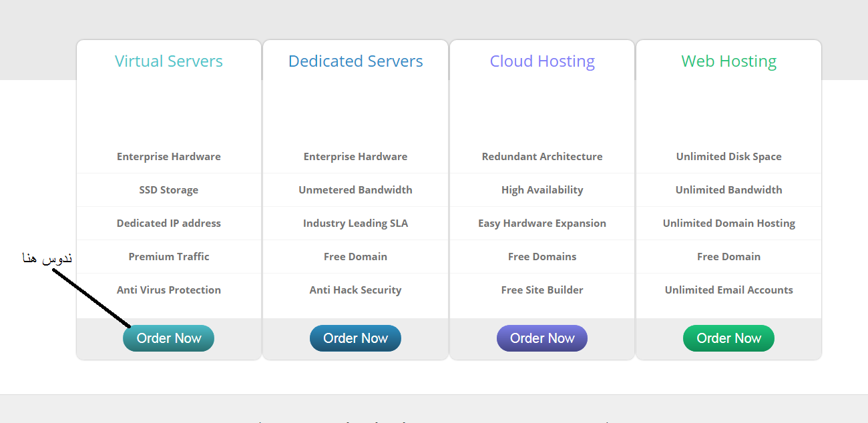The width and height of the screenshot is (868, 423).
Task: Select the Easy Hardware Expansion row
Action: click(541, 224)
